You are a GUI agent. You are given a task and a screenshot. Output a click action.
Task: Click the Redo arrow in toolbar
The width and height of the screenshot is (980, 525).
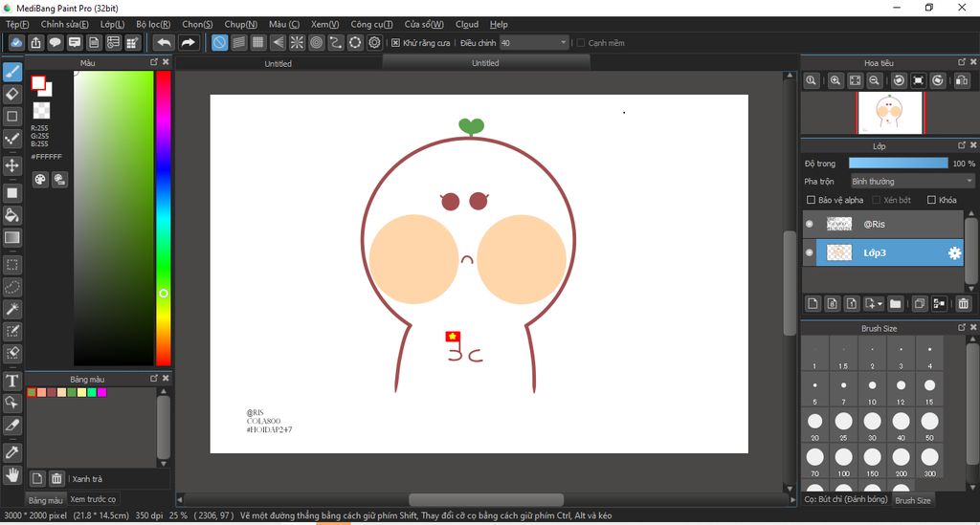(188, 42)
